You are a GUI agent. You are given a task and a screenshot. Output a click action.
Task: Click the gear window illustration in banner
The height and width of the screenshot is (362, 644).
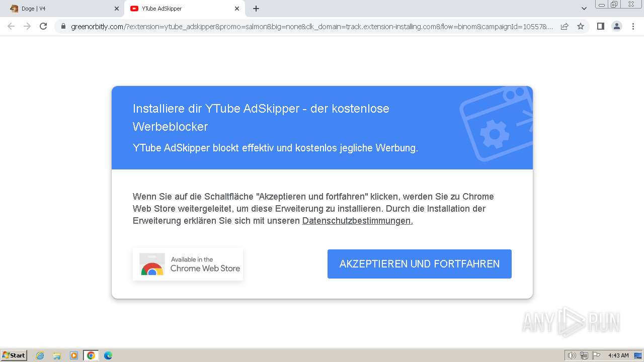tap(496, 124)
